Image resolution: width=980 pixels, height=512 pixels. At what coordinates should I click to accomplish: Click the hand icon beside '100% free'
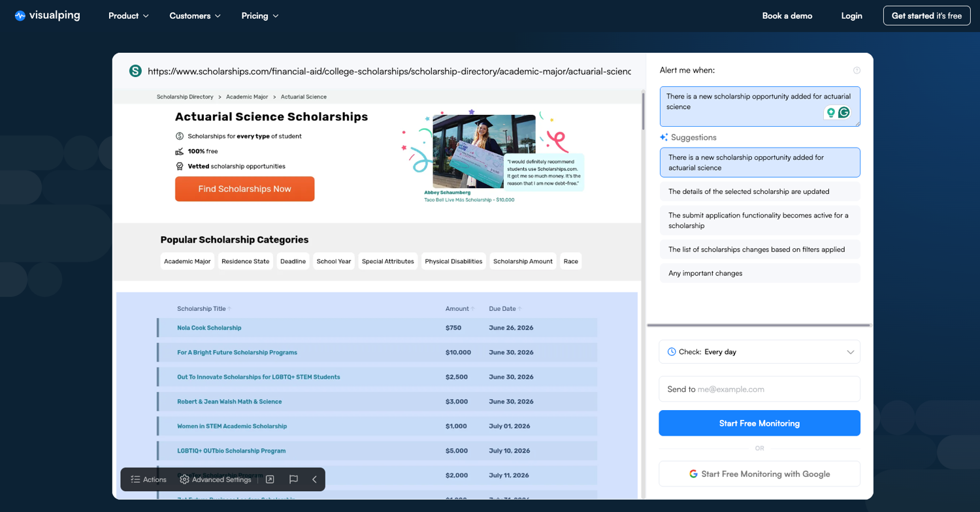180,152
